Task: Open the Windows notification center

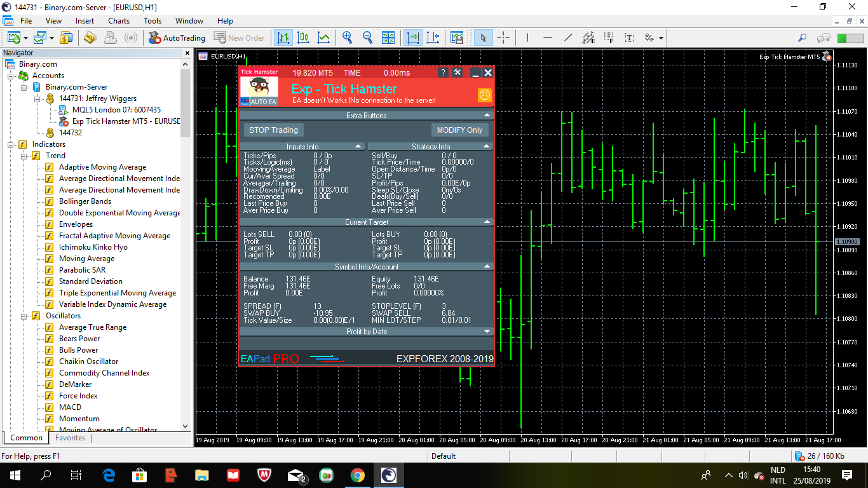Action: coord(846,475)
